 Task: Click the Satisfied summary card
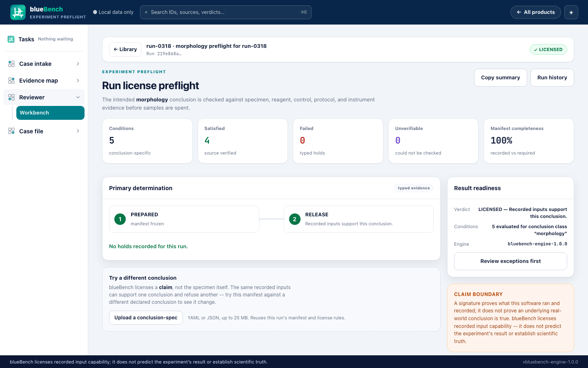243,141
